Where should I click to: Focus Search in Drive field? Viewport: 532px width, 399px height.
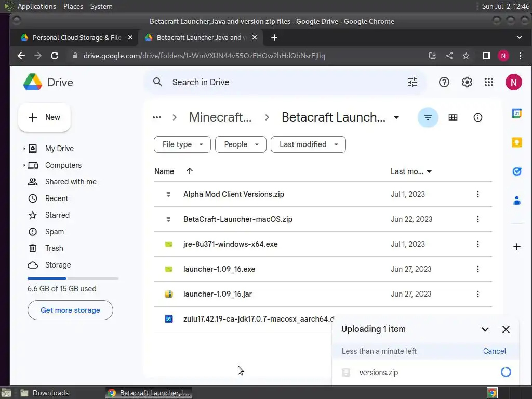click(x=285, y=82)
